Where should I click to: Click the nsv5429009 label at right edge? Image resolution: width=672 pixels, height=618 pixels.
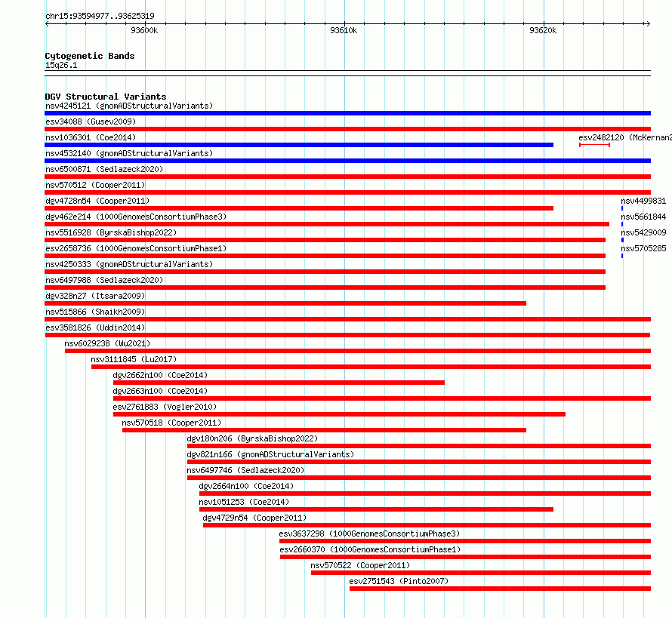coord(643,232)
